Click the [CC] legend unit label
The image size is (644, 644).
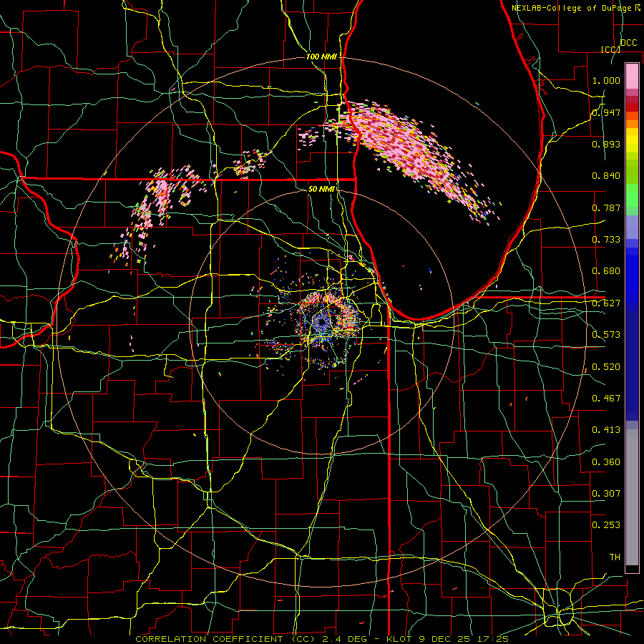coord(610,49)
